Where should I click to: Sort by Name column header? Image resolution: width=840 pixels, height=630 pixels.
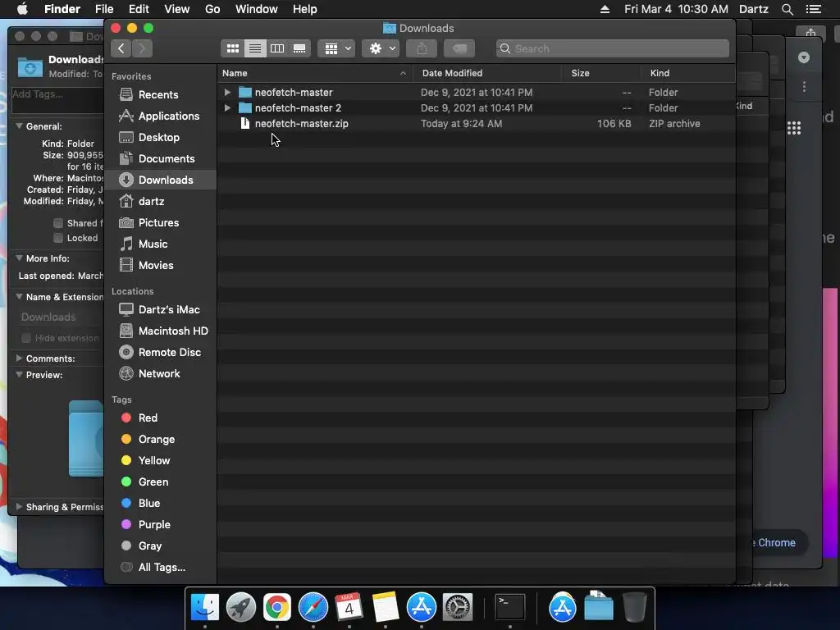pyautogui.click(x=315, y=73)
